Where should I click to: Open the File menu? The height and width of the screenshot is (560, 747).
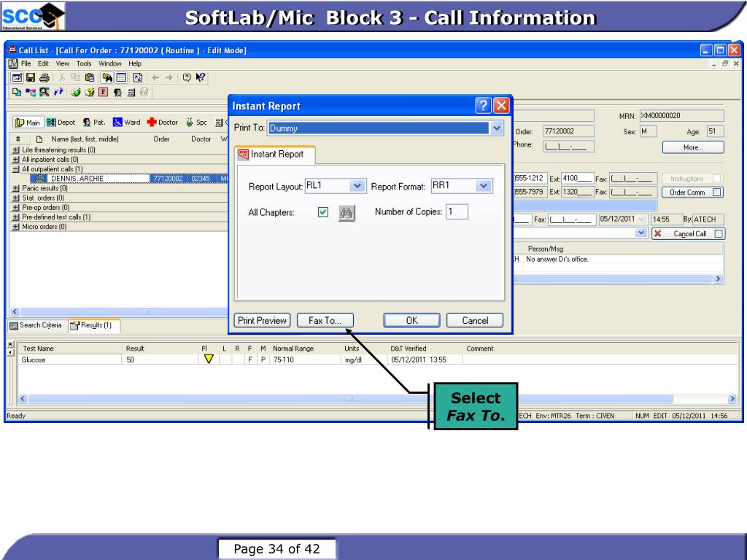26,63
